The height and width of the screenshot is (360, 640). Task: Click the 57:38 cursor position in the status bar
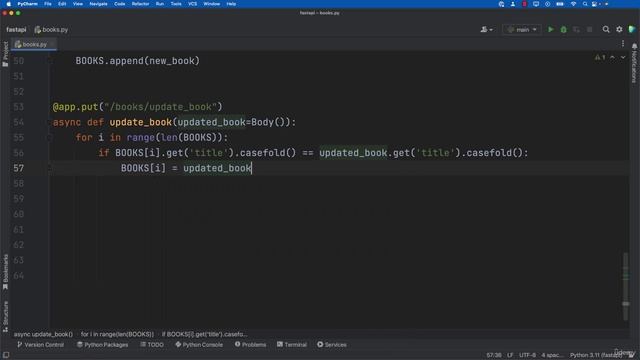coord(494,355)
